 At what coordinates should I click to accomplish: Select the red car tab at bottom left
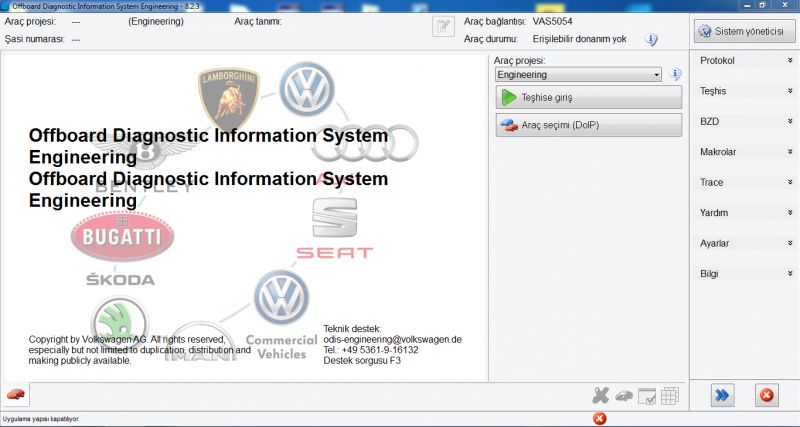point(16,394)
